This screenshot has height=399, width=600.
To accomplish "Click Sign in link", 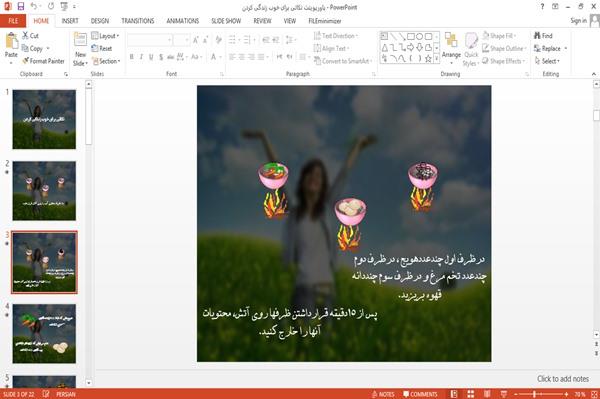I will coord(578,21).
